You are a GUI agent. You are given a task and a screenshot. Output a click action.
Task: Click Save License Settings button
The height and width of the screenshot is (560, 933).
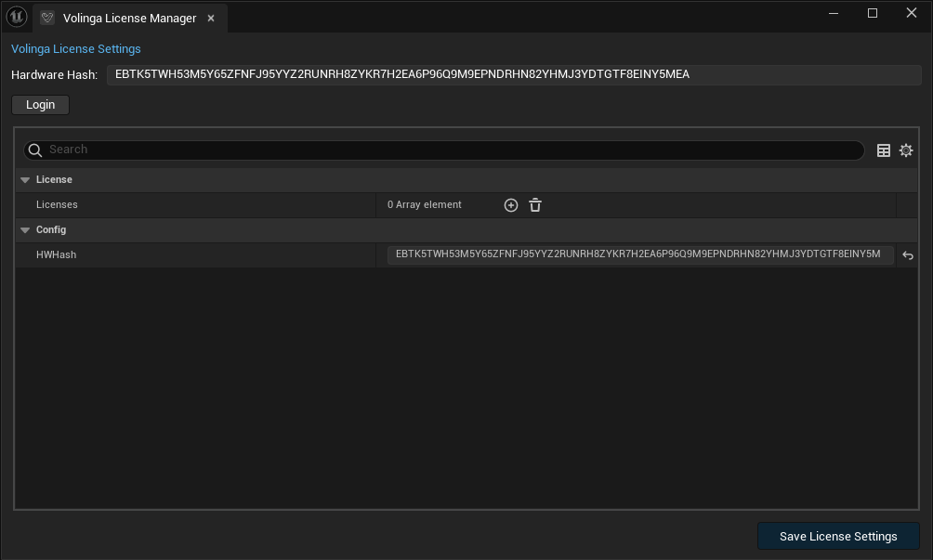coord(838,536)
